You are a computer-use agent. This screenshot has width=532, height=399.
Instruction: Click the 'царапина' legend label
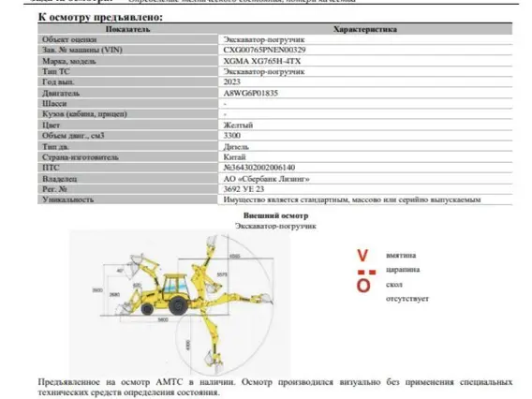pos(403,270)
